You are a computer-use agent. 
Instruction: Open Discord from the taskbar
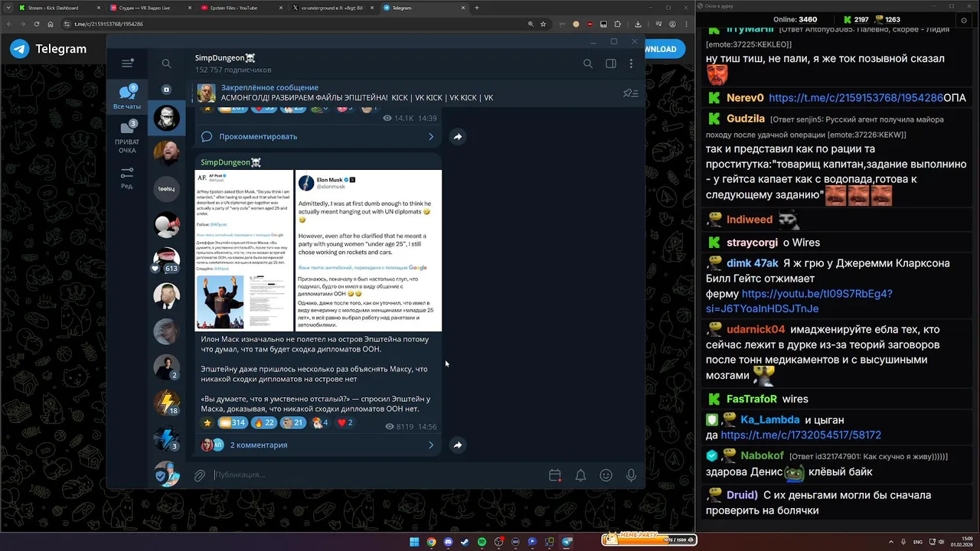coord(448,542)
